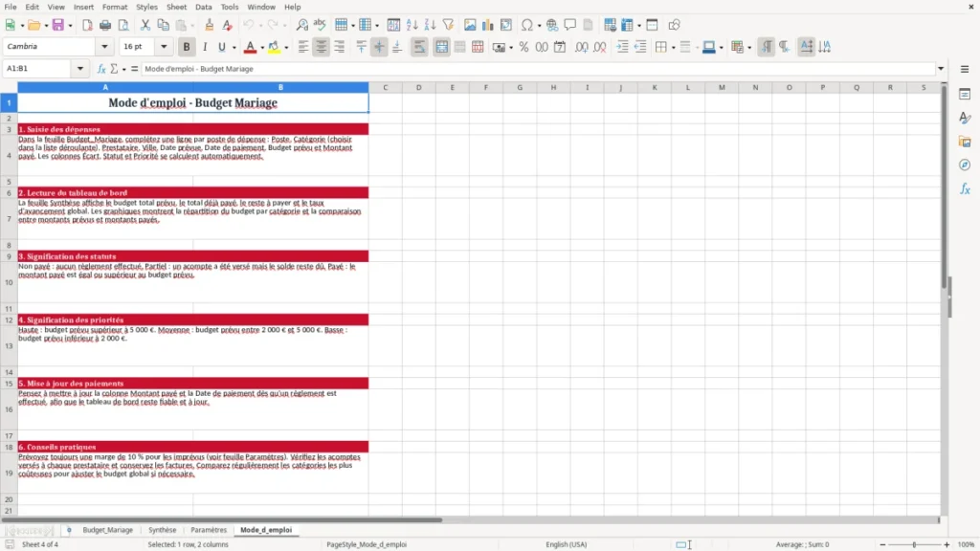This screenshot has height=551, width=980.
Task: Toggle Wrap Text button
Action: click(419, 47)
